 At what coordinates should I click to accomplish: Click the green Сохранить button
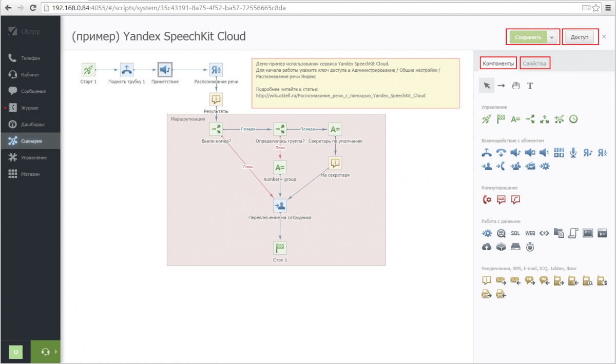(x=528, y=37)
